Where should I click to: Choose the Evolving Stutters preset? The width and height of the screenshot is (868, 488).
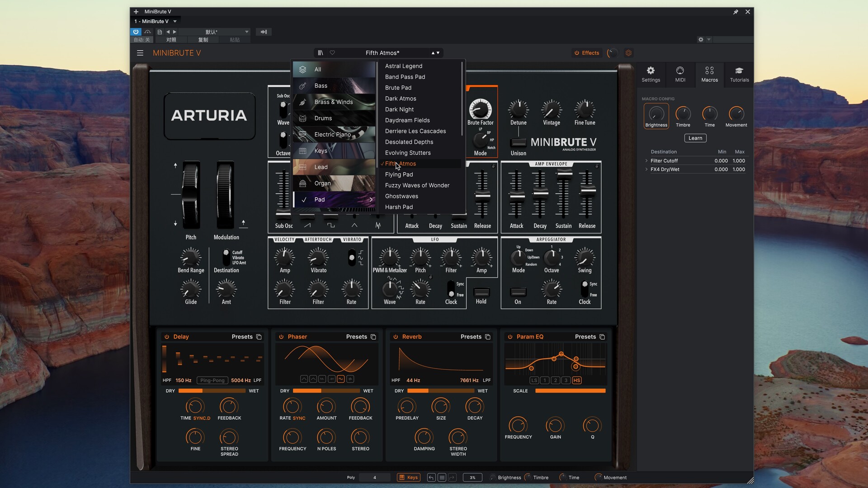coord(408,153)
